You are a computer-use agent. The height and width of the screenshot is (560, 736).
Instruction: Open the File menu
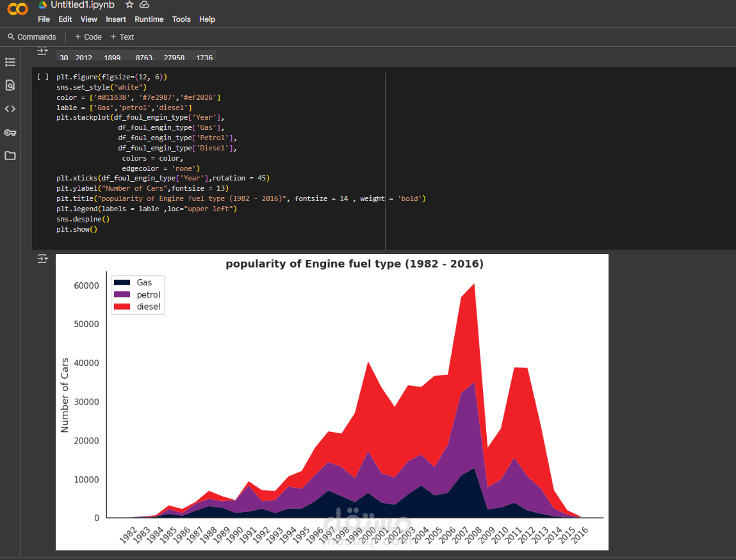44,19
